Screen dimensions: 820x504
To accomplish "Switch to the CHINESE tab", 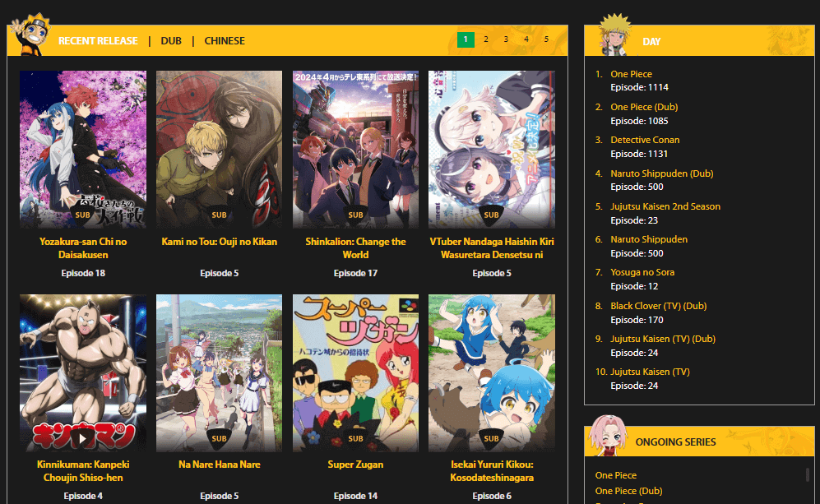I will [x=225, y=41].
